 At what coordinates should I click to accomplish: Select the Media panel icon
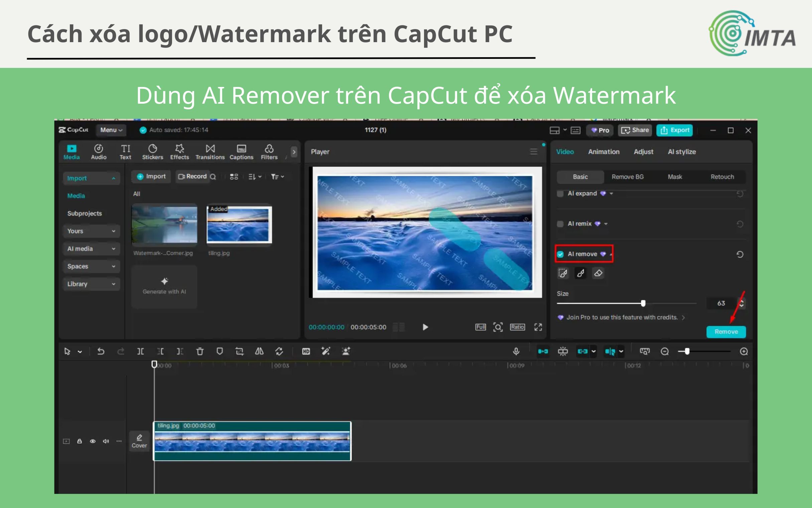(x=72, y=152)
